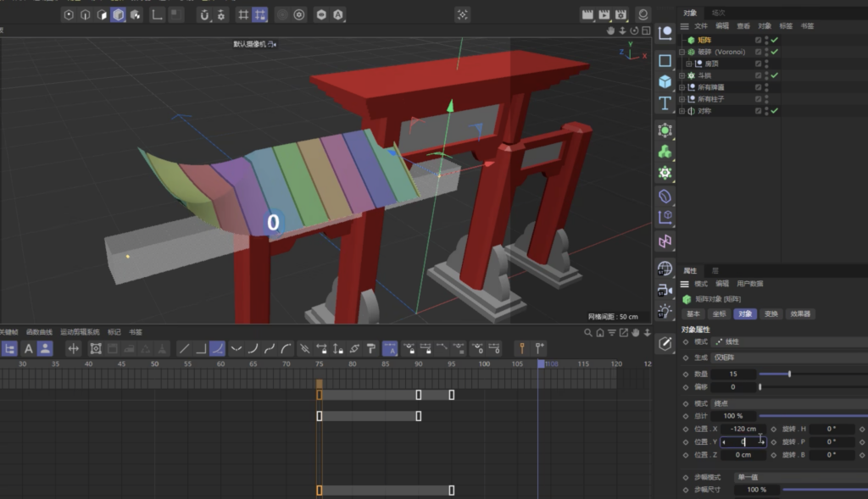
Task: Click the 位置 . X input field
Action: pyautogui.click(x=743, y=429)
